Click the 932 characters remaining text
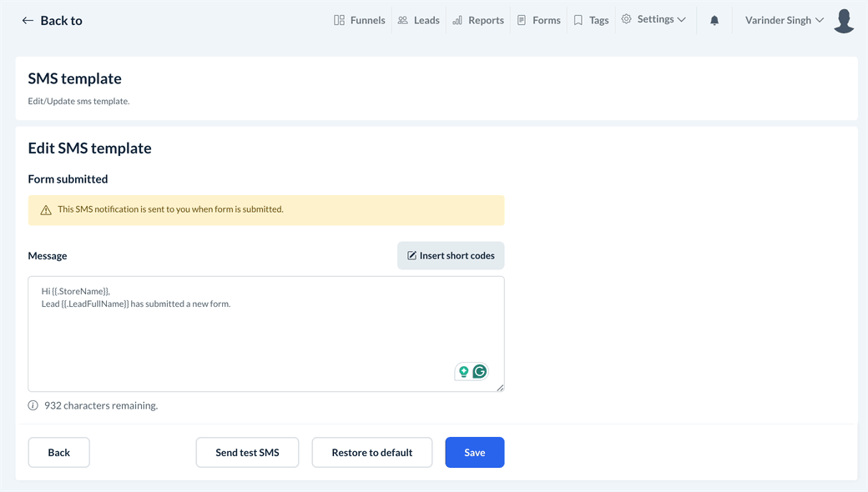Image resolution: width=868 pixels, height=492 pixels. 101,405
